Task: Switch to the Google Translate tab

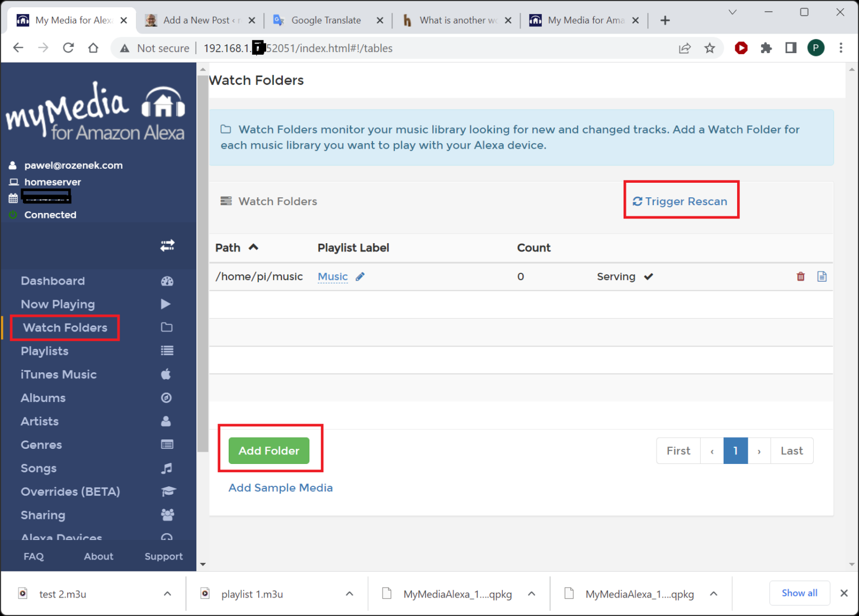Action: tap(327, 20)
